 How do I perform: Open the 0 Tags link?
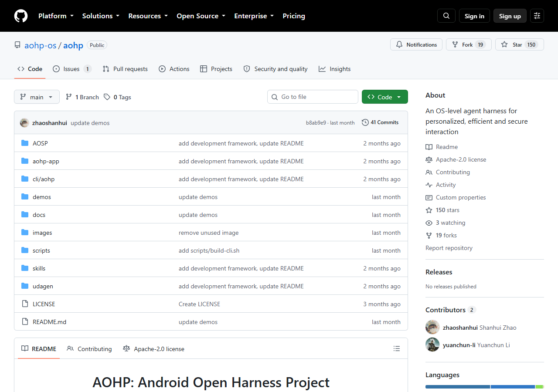pos(118,97)
